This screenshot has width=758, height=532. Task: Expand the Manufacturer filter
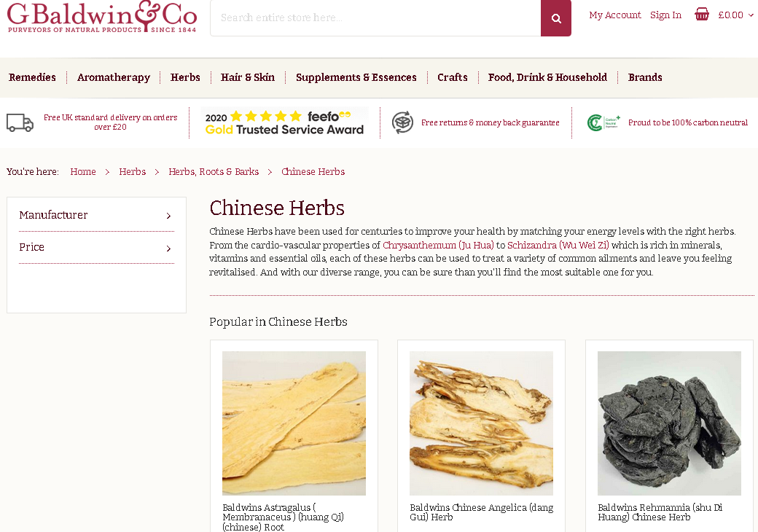click(96, 215)
